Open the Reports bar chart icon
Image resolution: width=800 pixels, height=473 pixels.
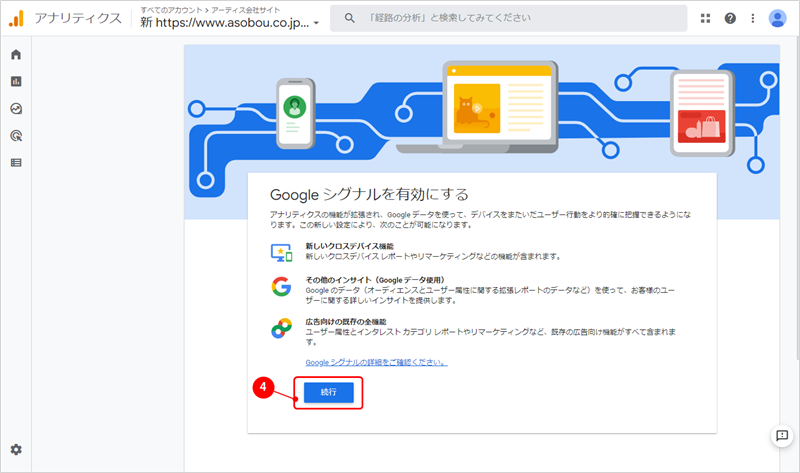coord(16,82)
